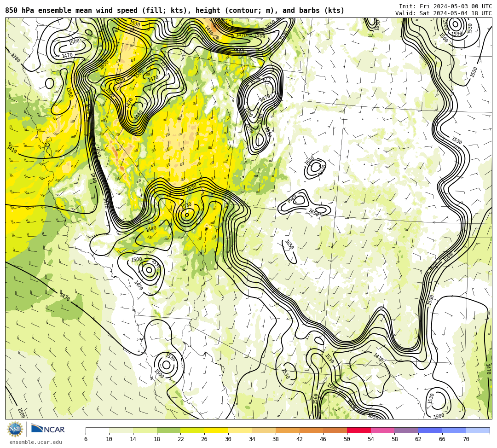Viewport: 497px width, 448px height.
Task: Pick the yellow-green 22–26 kts swatch
Action: coord(192,430)
